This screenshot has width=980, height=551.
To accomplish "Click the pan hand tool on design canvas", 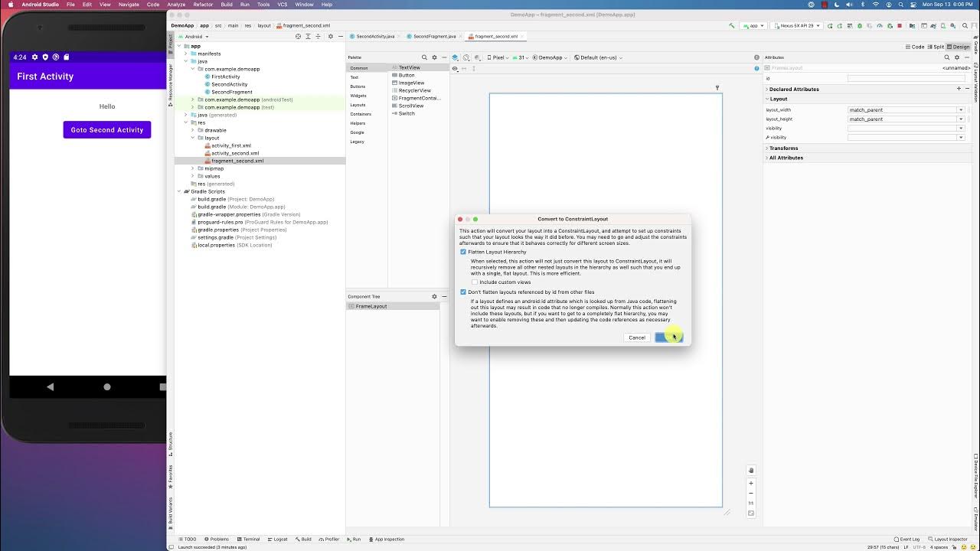I will [x=751, y=470].
